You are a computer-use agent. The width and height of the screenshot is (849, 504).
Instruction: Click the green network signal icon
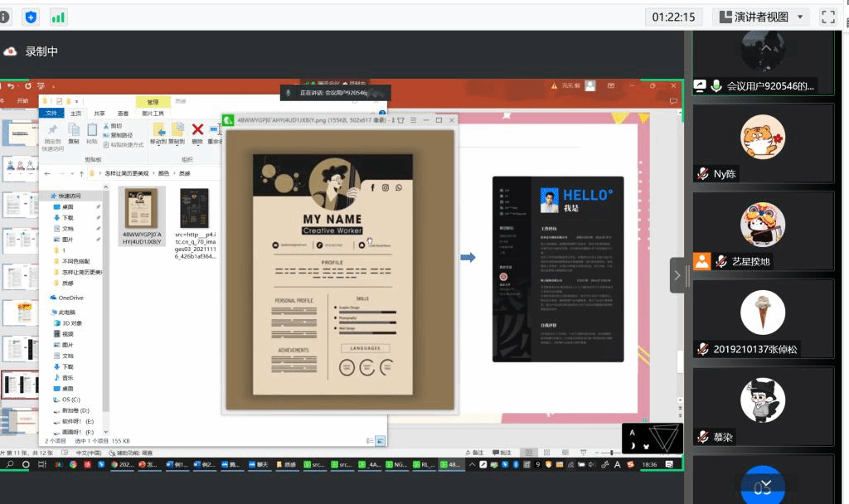pos(58,17)
